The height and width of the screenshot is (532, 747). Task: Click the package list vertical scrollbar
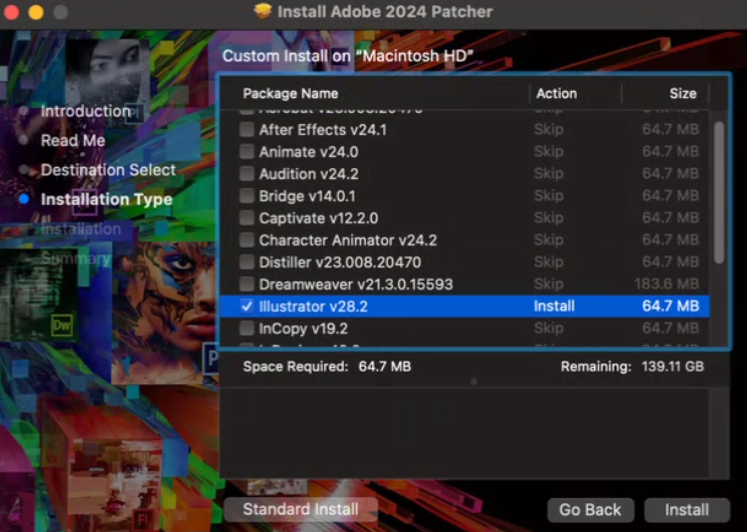coord(719,190)
